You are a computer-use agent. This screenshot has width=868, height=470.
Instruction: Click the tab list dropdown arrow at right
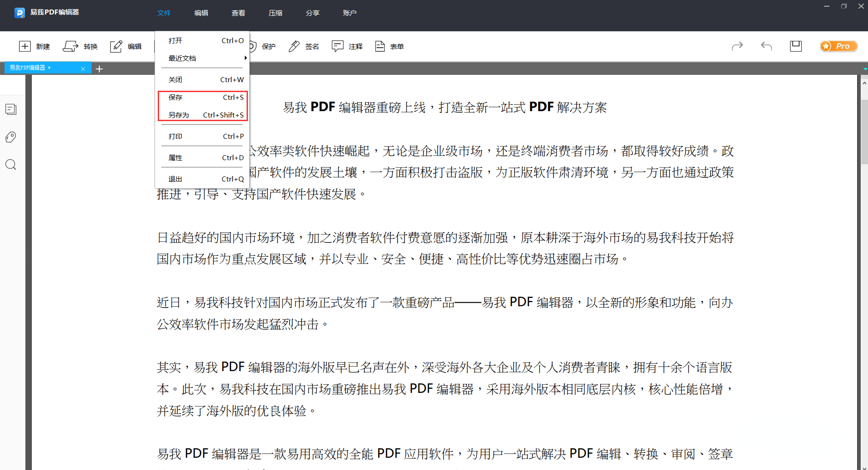point(865,69)
